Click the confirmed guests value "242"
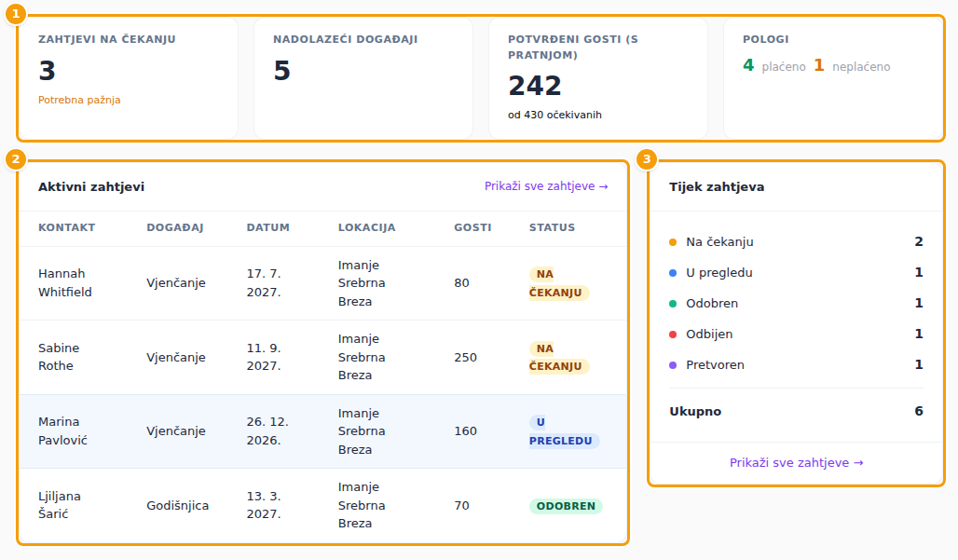This screenshot has height=560, width=958. [535, 86]
